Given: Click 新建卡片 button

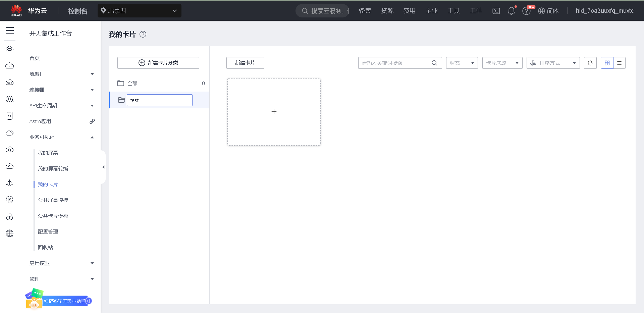Looking at the screenshot, I should [245, 63].
